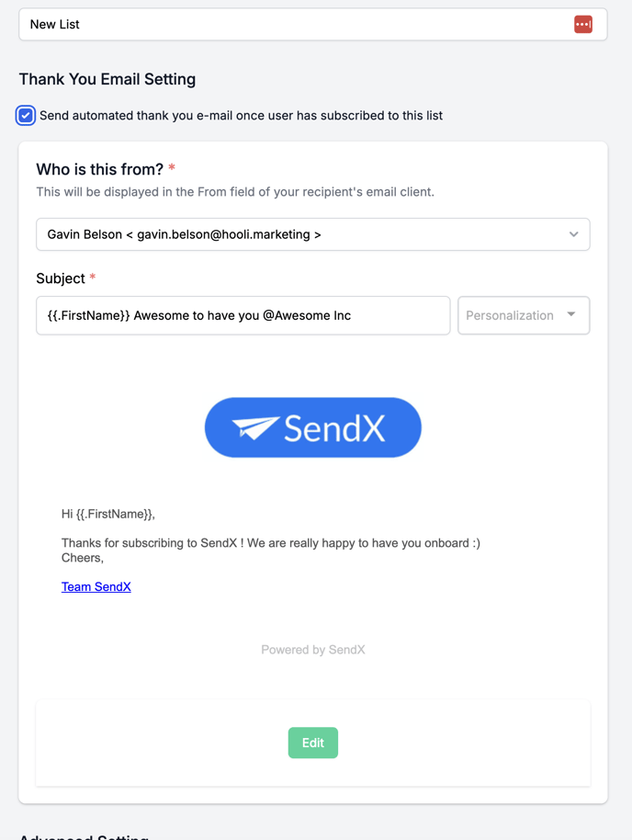
Task: Open the Team SendX link
Action: point(96,586)
